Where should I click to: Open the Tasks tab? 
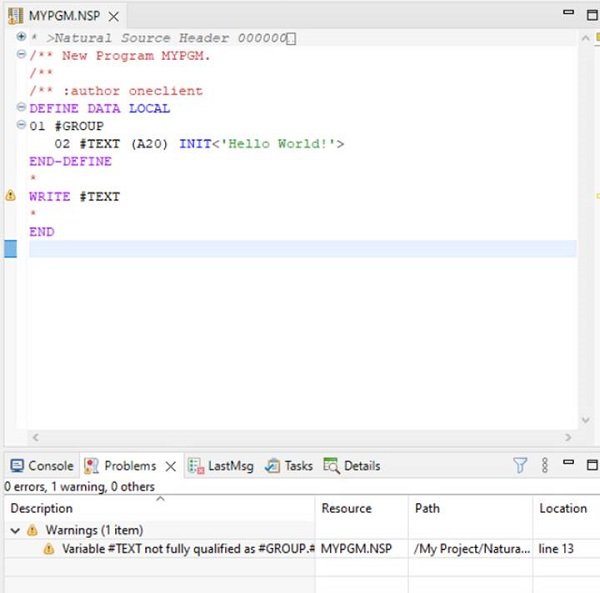[289, 466]
